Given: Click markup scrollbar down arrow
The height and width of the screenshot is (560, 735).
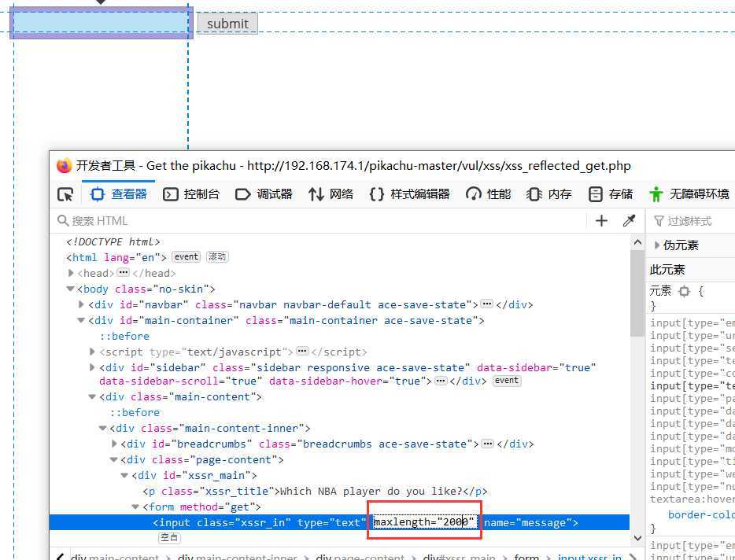Looking at the screenshot, I should point(637,538).
